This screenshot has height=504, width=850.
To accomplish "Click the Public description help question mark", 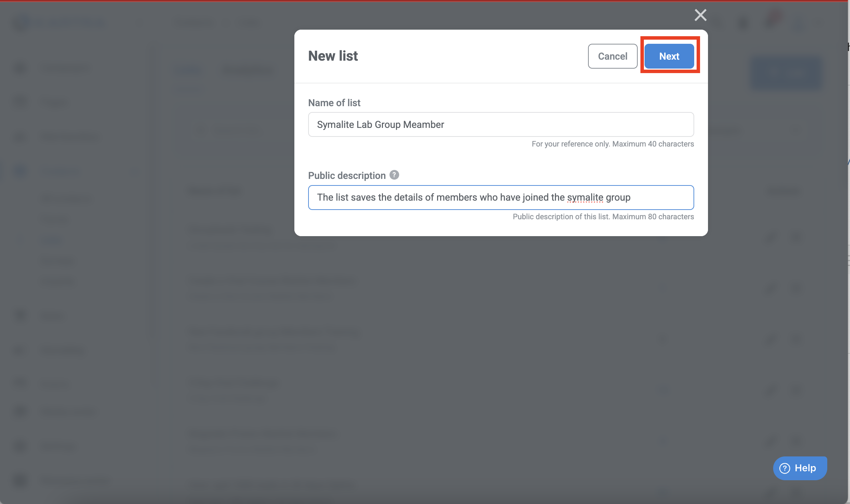I will [394, 175].
